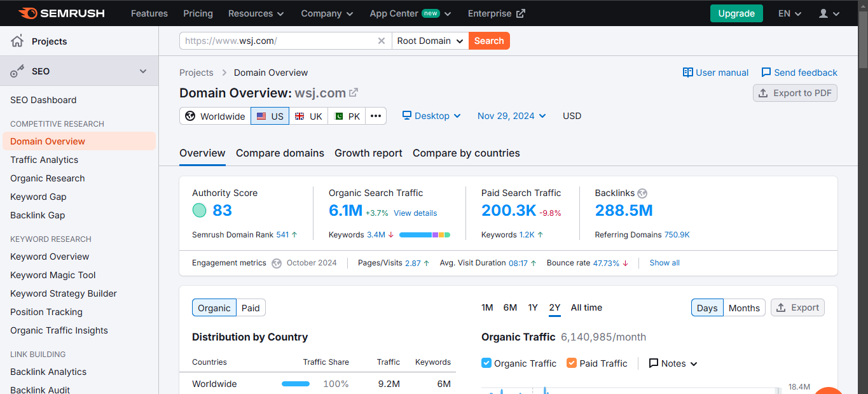Open the Projects home icon
This screenshot has width=868, height=394.
(x=17, y=41)
